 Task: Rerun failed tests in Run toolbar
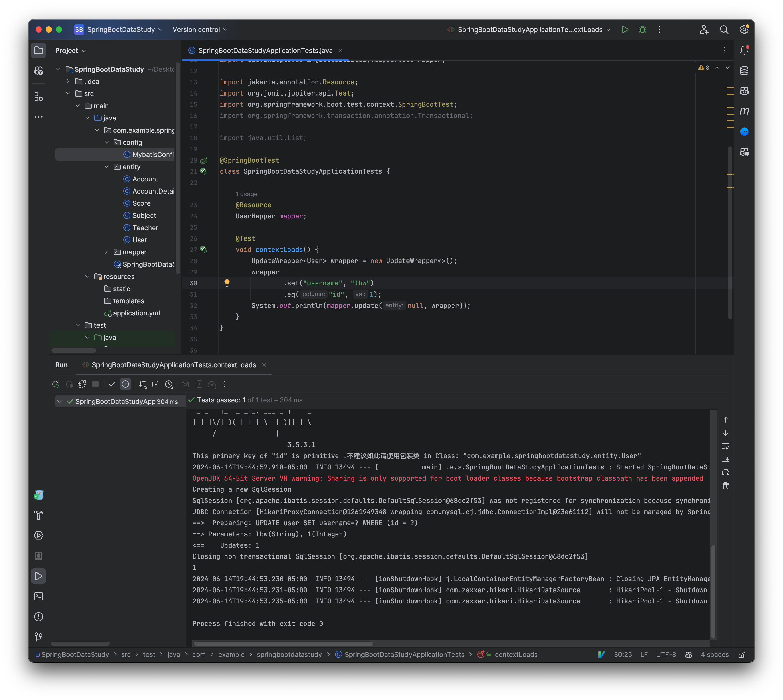coord(70,384)
